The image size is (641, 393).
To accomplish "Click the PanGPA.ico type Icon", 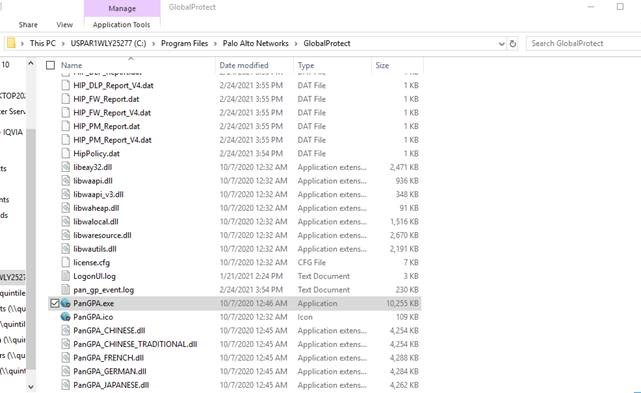I will click(305, 317).
